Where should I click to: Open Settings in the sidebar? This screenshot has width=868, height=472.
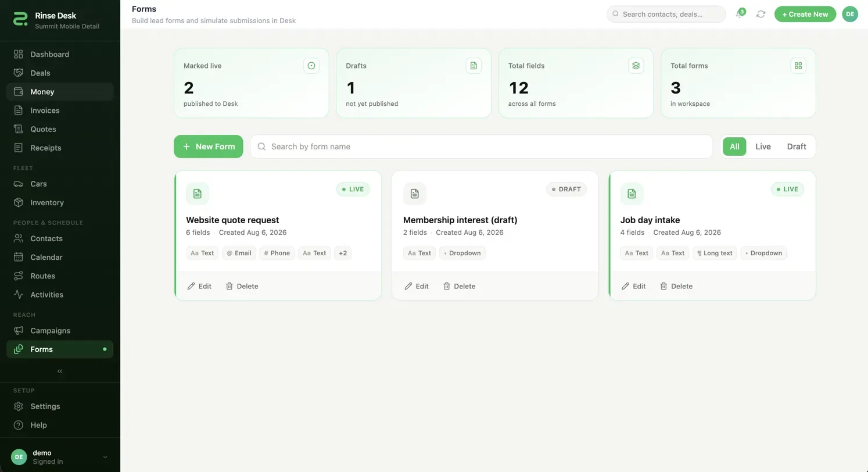(x=60, y=406)
